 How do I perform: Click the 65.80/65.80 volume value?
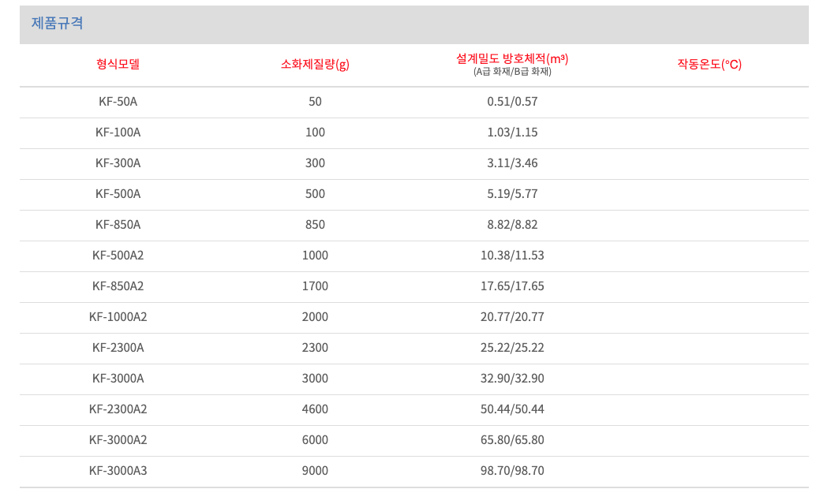click(x=512, y=440)
